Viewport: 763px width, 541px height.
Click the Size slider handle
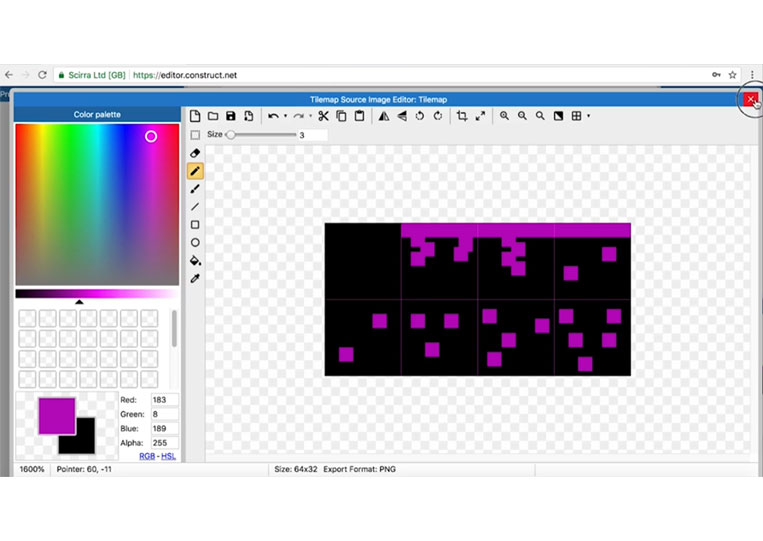(231, 135)
